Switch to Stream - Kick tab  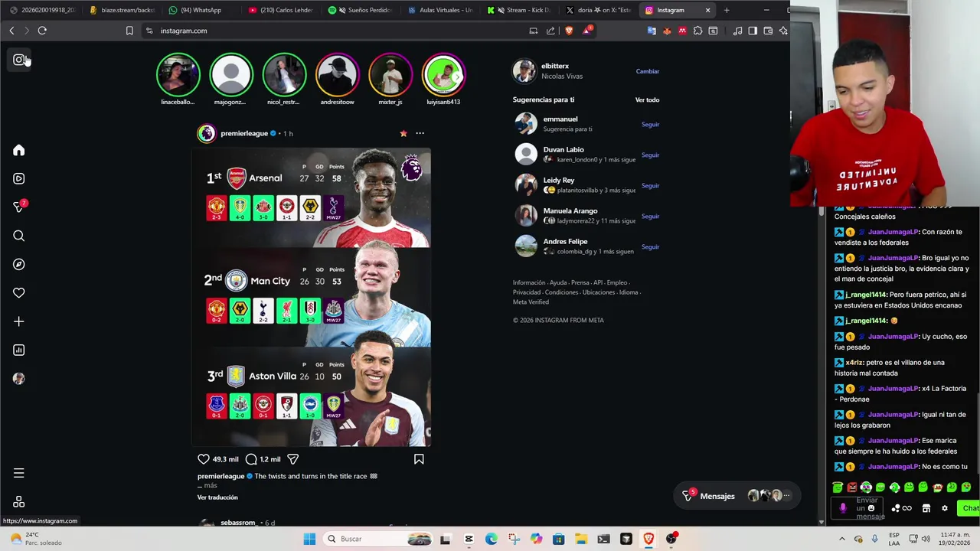(x=520, y=10)
